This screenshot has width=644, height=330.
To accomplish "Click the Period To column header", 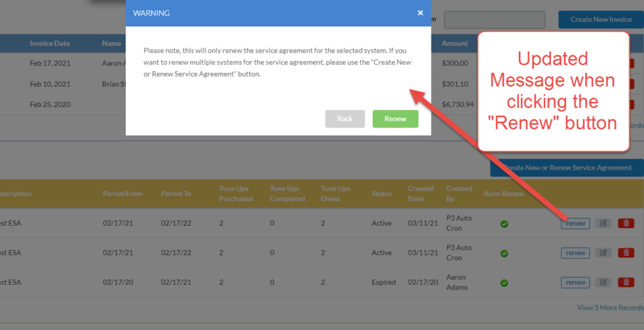I will (176, 194).
